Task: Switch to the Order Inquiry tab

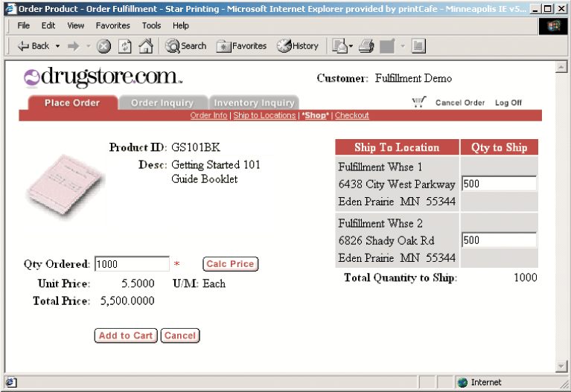Action: (162, 103)
